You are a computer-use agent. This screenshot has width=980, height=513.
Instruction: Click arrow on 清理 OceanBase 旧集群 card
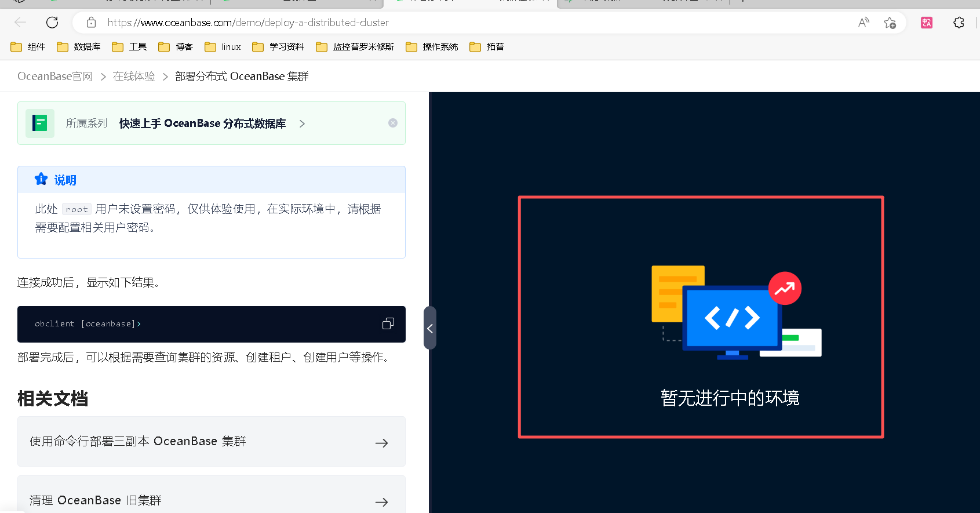381,502
